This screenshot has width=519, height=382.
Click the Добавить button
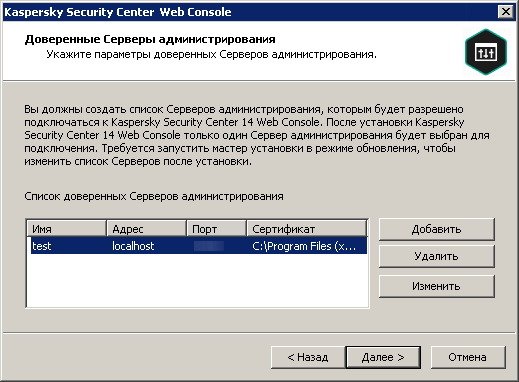point(436,229)
